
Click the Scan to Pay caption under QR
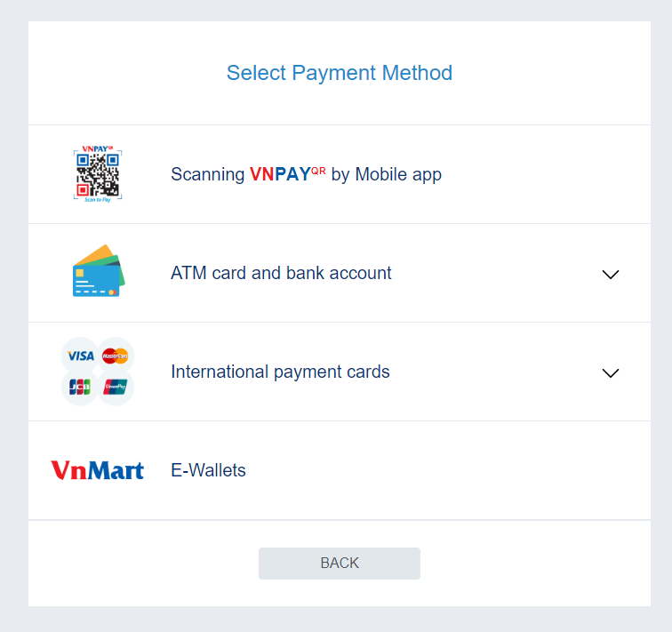tap(98, 200)
